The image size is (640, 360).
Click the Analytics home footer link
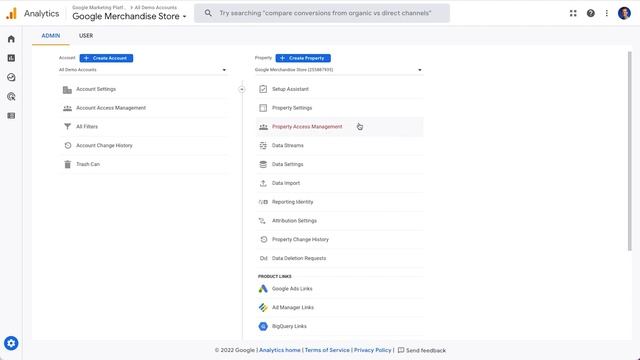point(280,350)
